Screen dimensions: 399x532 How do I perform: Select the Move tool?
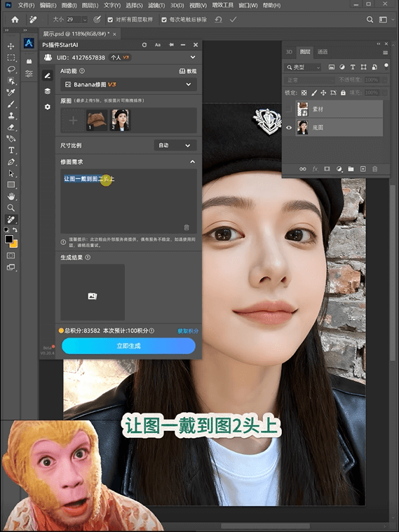[x=11, y=46]
